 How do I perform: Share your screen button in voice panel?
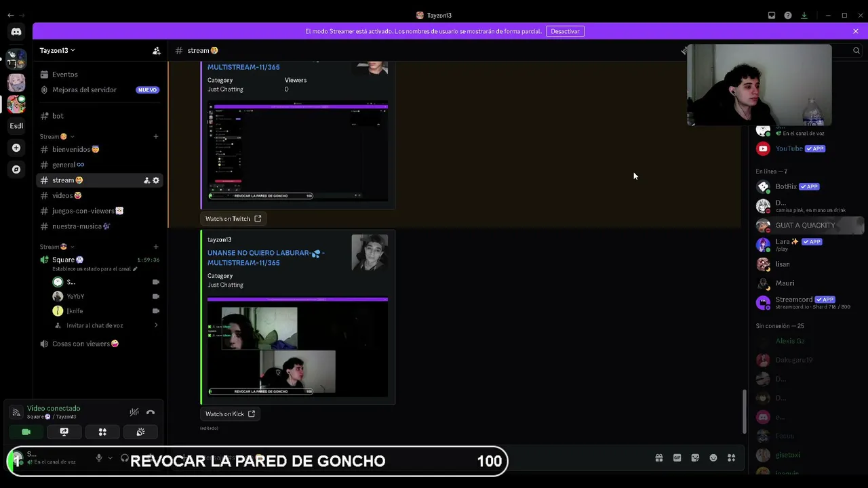[x=64, y=432]
